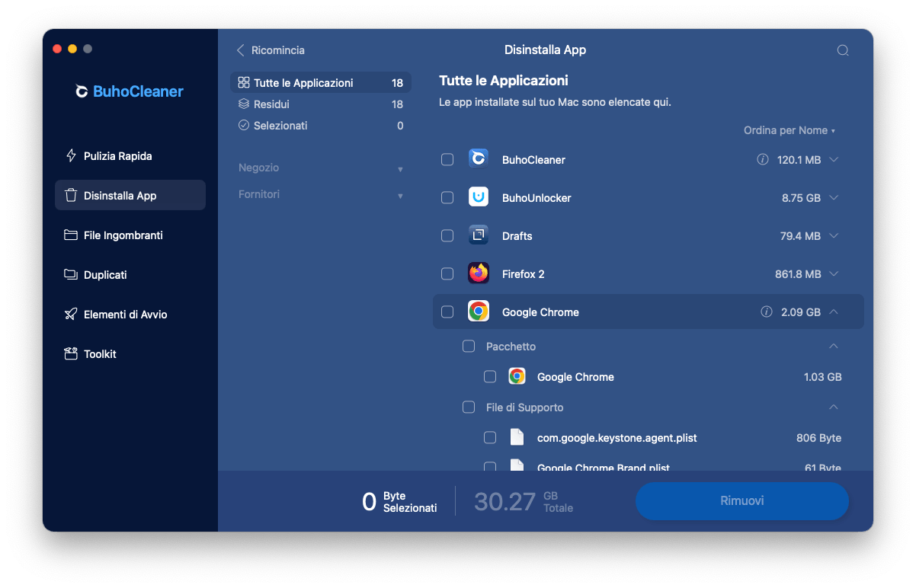Open the Toolkit section

[100, 354]
